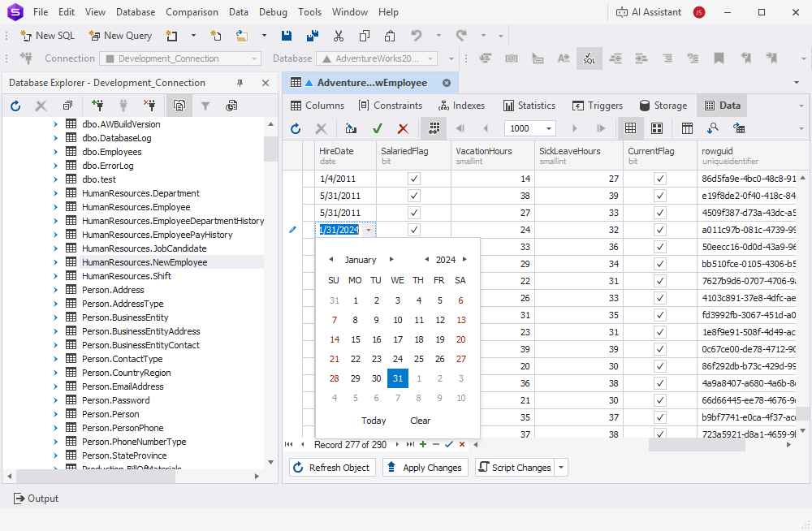Viewport: 812px width, 531px height.
Task: Click the Redo arrow icon
Action: click(461, 36)
